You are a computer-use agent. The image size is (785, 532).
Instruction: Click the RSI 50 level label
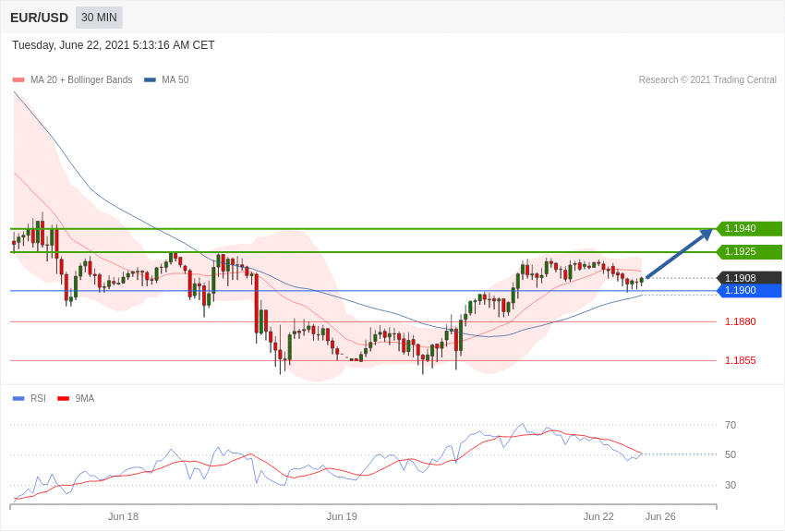(731, 454)
